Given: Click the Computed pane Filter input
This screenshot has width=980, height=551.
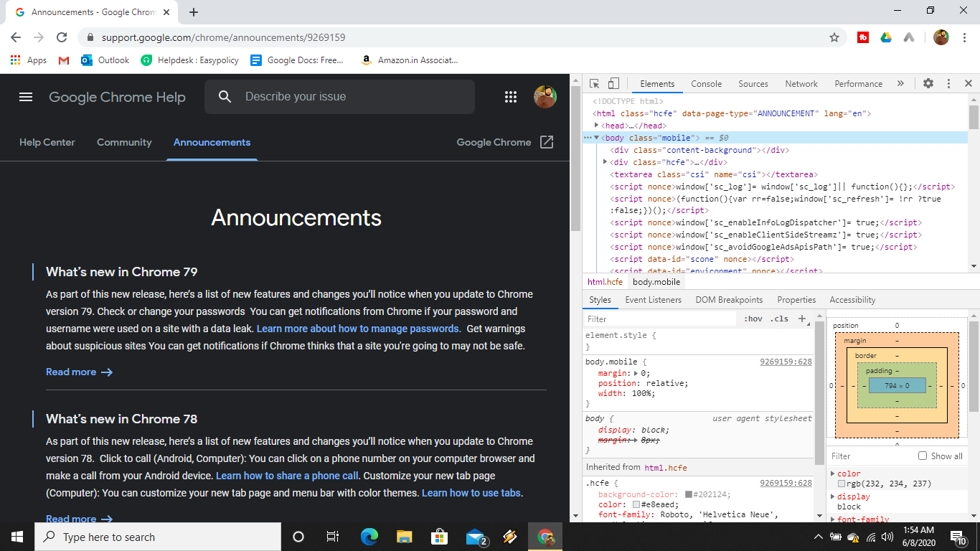Looking at the screenshot, I should click(x=872, y=456).
